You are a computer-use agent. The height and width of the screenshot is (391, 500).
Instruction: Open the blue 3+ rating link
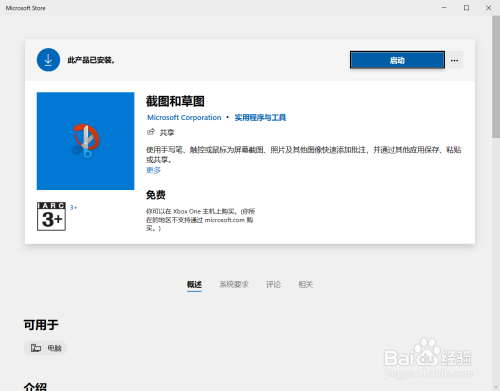(x=73, y=207)
